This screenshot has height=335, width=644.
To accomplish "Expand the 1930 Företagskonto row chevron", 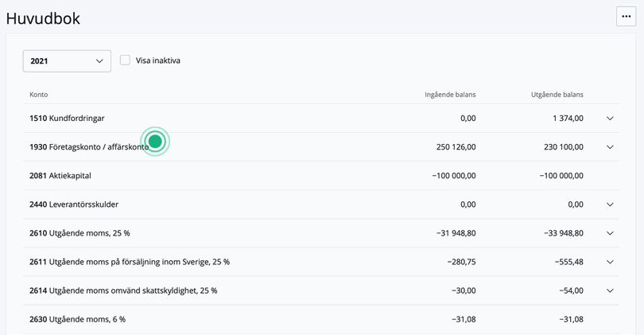I will [610, 147].
